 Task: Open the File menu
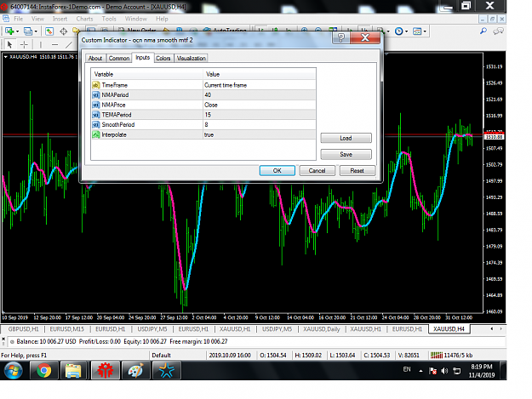click(x=19, y=19)
